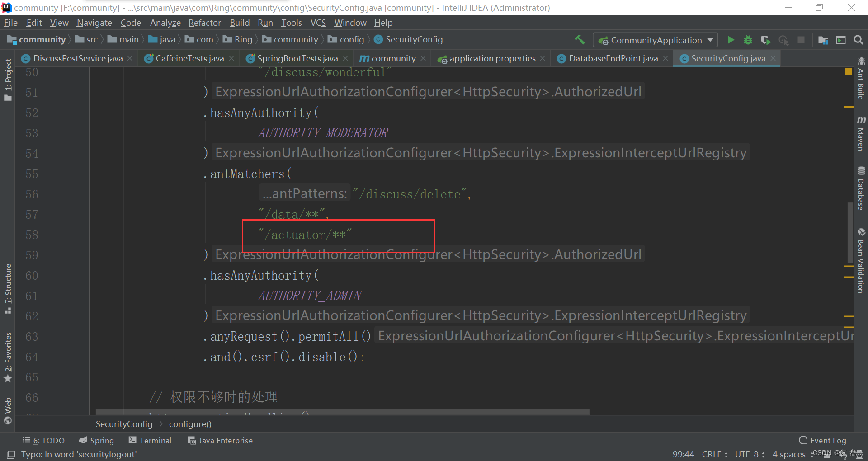
Task: Click the gray stop button
Action: pyautogui.click(x=801, y=40)
